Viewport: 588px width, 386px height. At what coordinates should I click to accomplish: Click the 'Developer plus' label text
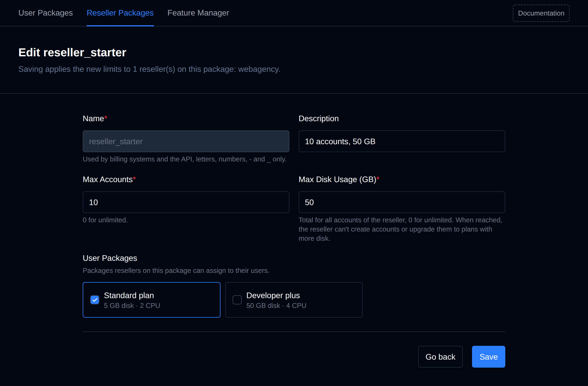click(273, 295)
